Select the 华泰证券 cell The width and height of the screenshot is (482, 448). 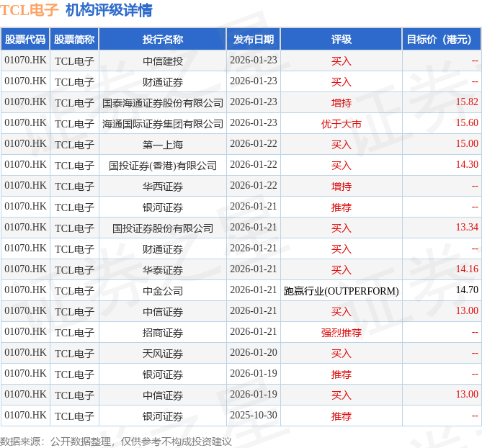click(x=163, y=270)
